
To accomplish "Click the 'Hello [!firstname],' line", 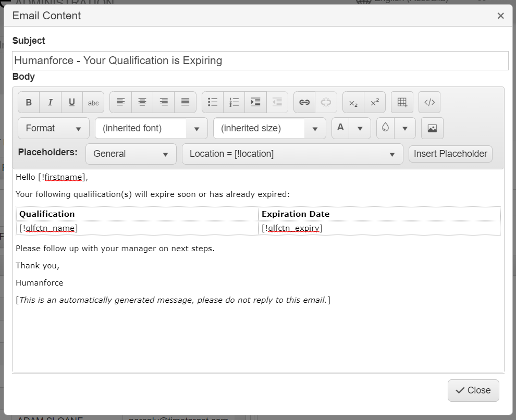I will click(52, 177).
